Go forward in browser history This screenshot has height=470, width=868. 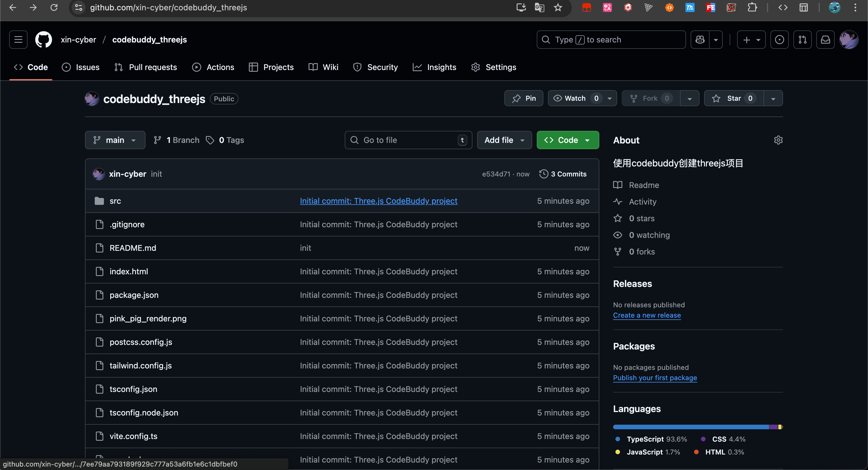(x=33, y=7)
